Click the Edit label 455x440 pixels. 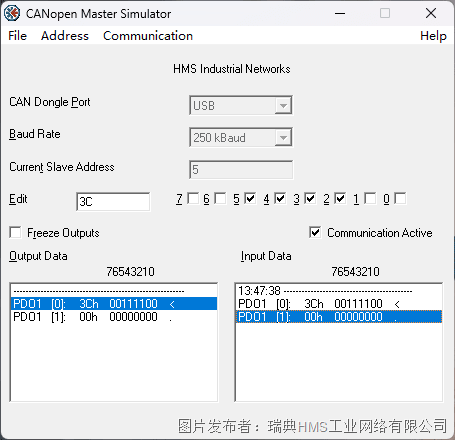pyautogui.click(x=18, y=199)
